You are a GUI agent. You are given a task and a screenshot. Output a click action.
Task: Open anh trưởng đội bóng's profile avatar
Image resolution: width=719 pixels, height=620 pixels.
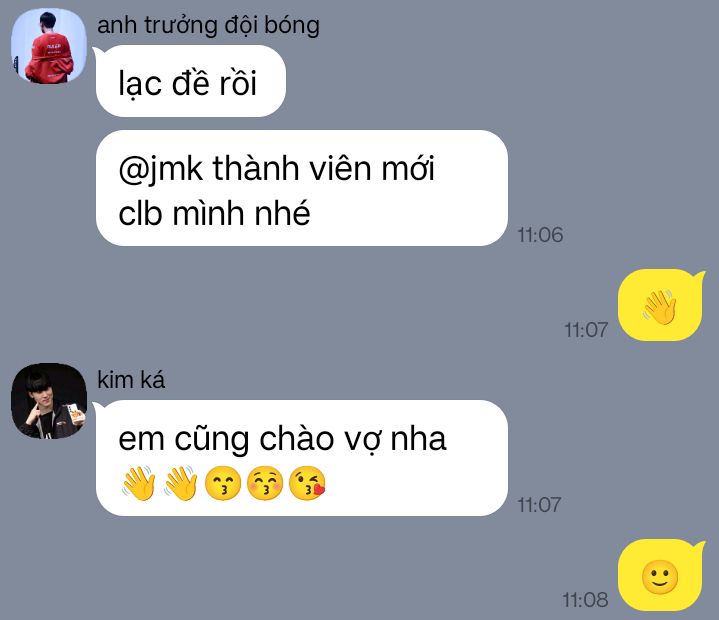[49, 46]
